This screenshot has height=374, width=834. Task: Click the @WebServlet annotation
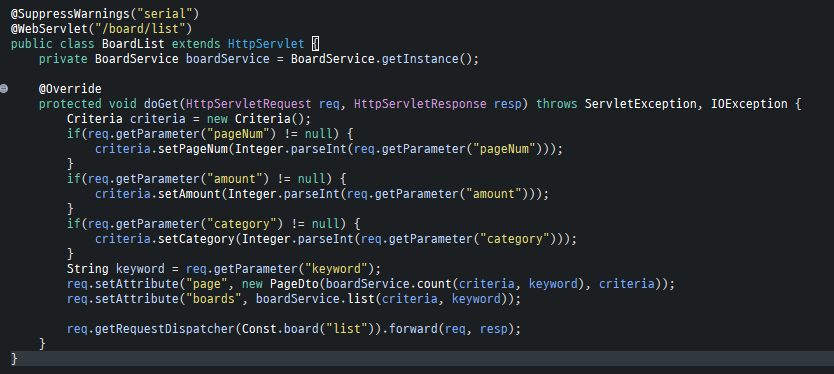[x=49, y=28]
